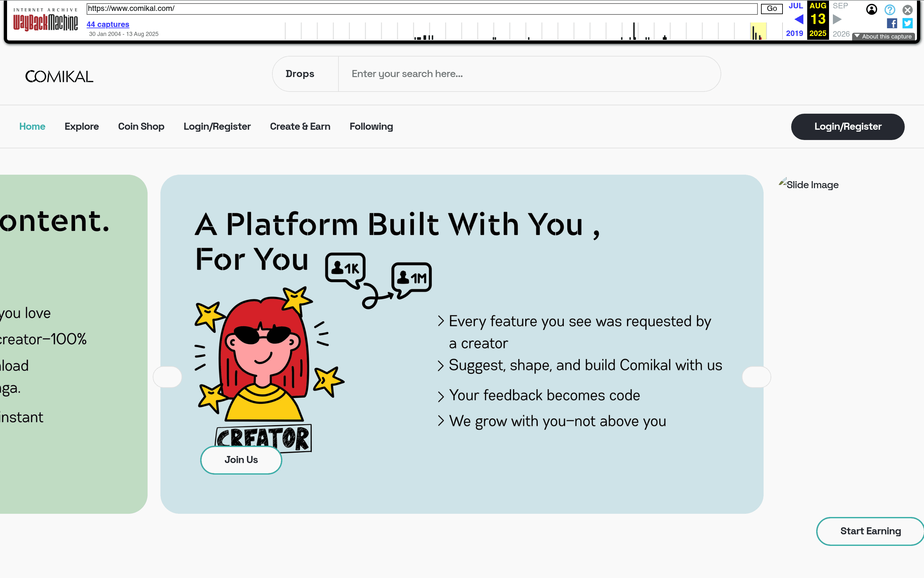924x578 pixels.
Task: Click the broken Slide Image thumbnail
Action: click(809, 185)
